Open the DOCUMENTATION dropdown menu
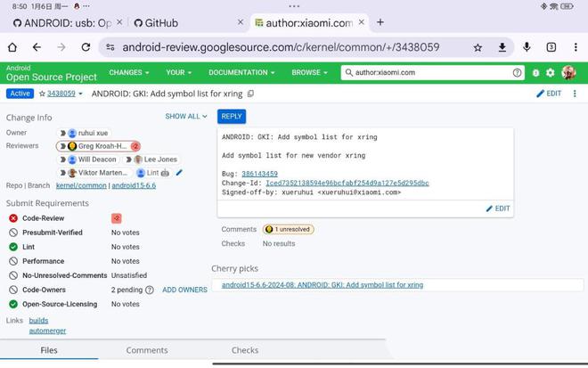Screen dimensions: 588x368 click(x=241, y=73)
